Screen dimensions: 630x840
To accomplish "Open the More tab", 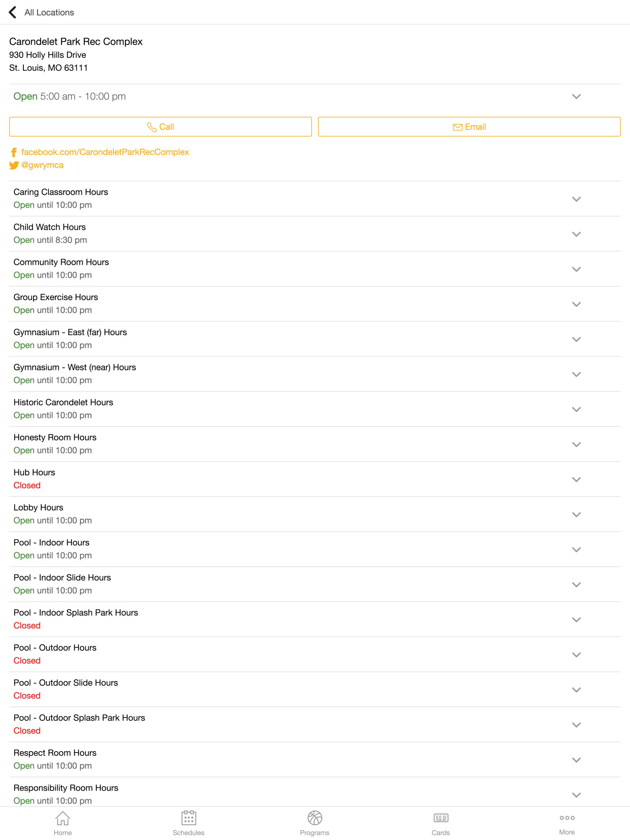I will tap(567, 823).
